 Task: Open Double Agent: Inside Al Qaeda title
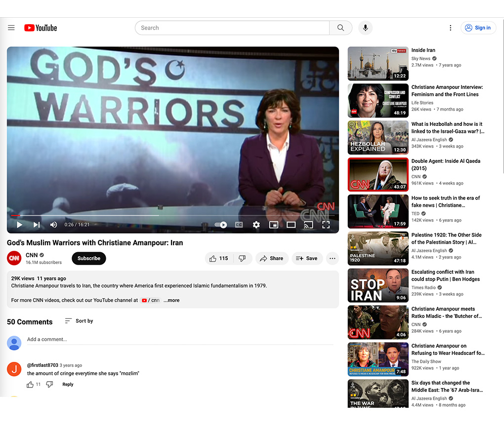[446, 164]
